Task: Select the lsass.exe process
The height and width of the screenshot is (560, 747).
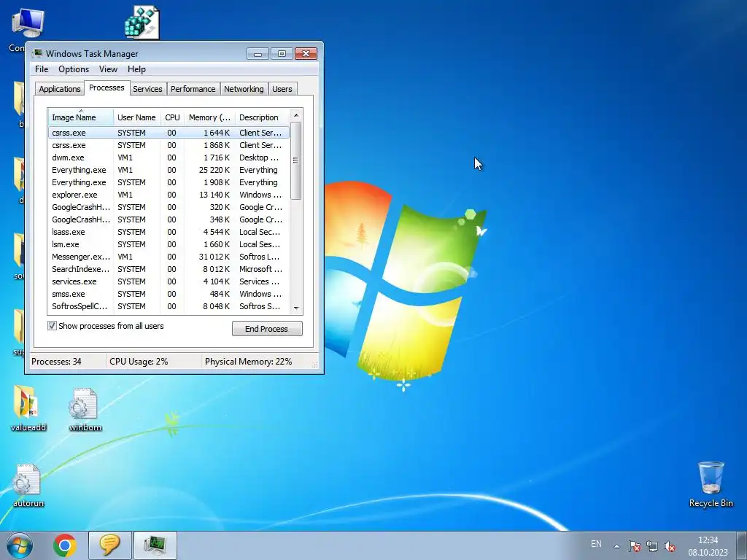Action: point(169,232)
